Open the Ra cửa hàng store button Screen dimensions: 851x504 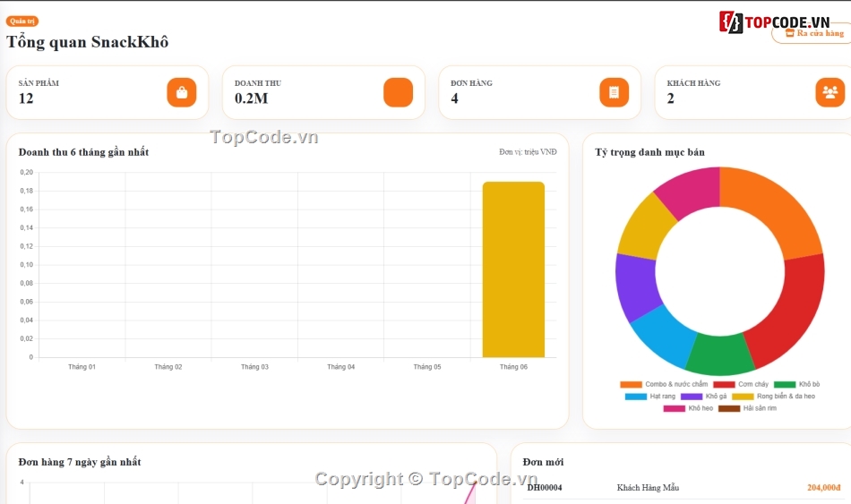point(813,33)
